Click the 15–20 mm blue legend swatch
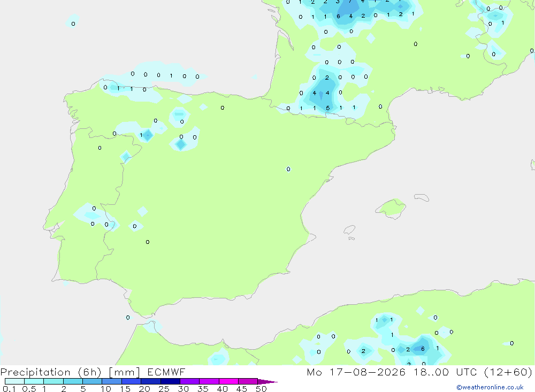The height and width of the screenshot is (392, 535). click(132, 381)
